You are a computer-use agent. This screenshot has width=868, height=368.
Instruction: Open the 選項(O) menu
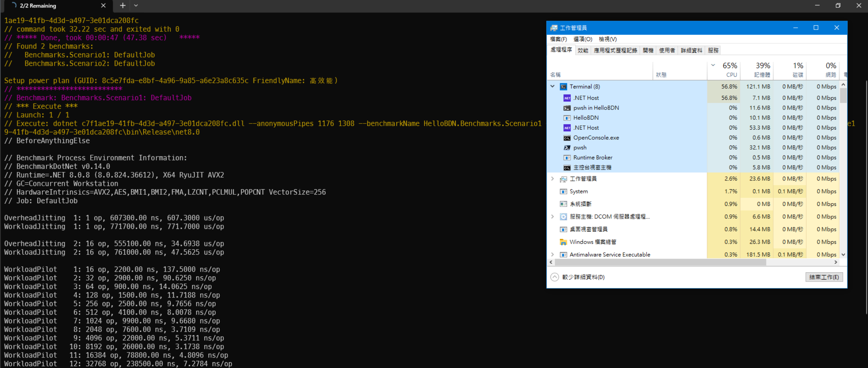[x=583, y=39]
